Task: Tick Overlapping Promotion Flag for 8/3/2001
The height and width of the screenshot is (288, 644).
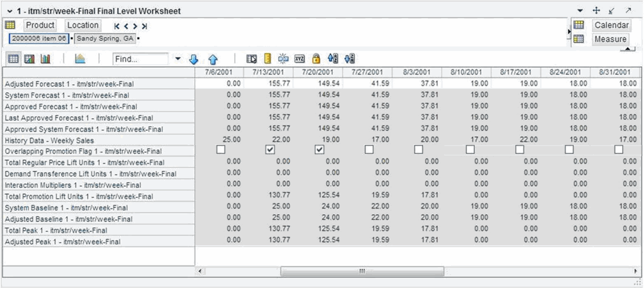Action: click(x=418, y=150)
